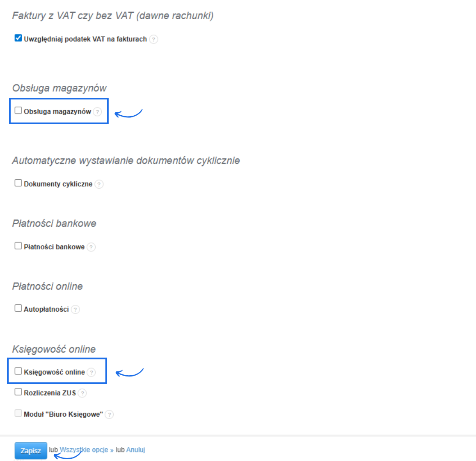Open help for Dokumenty cykliczne option
476x461 pixels.
99,184
